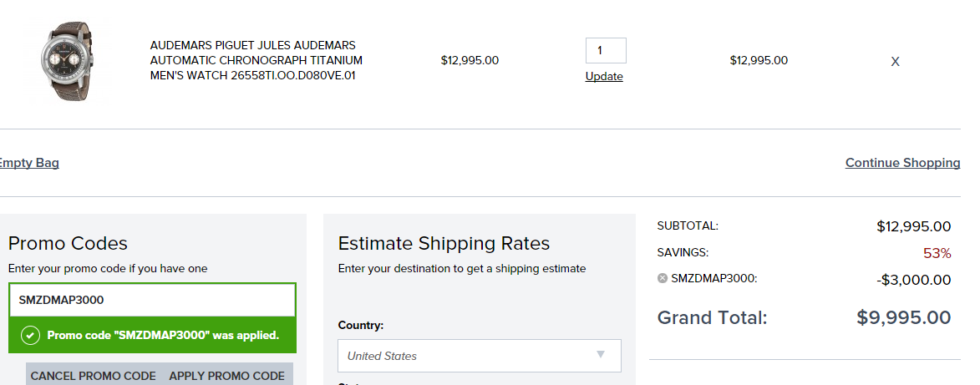Click the green banner checkmark icon
The image size is (980, 385).
pos(31,335)
